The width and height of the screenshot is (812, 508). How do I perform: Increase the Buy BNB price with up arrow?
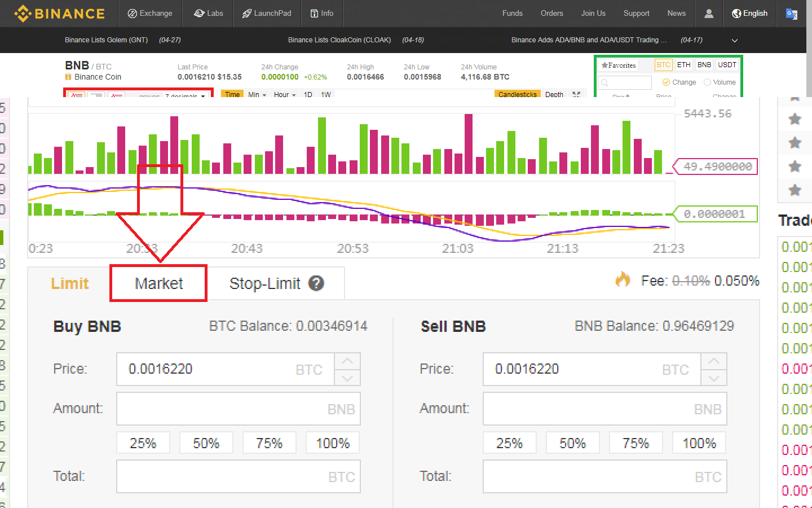[x=347, y=361]
